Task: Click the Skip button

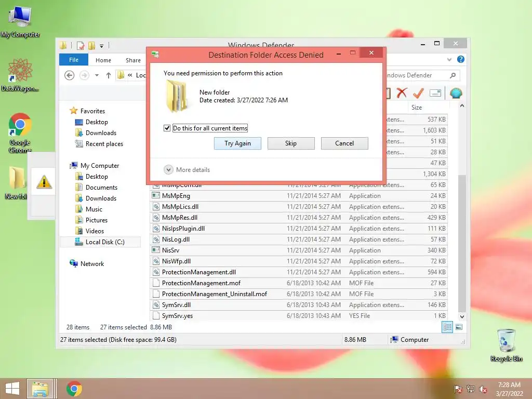Action: [x=291, y=143]
